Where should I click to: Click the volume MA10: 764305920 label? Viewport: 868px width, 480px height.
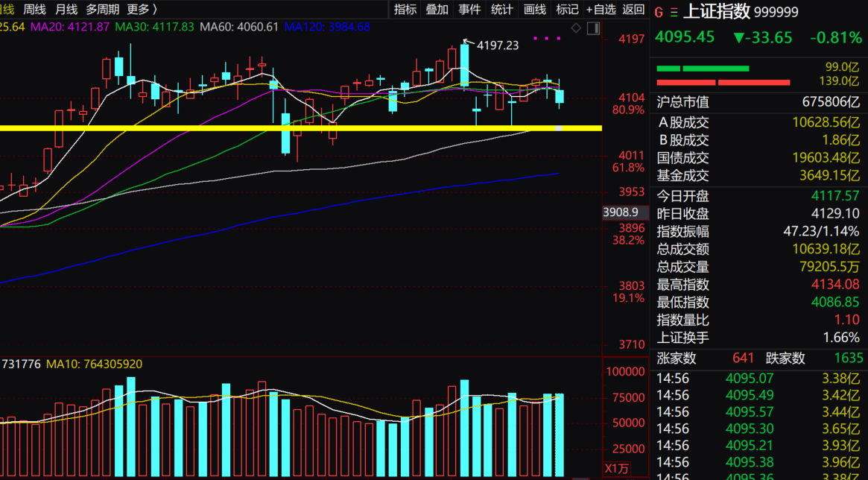94,364
